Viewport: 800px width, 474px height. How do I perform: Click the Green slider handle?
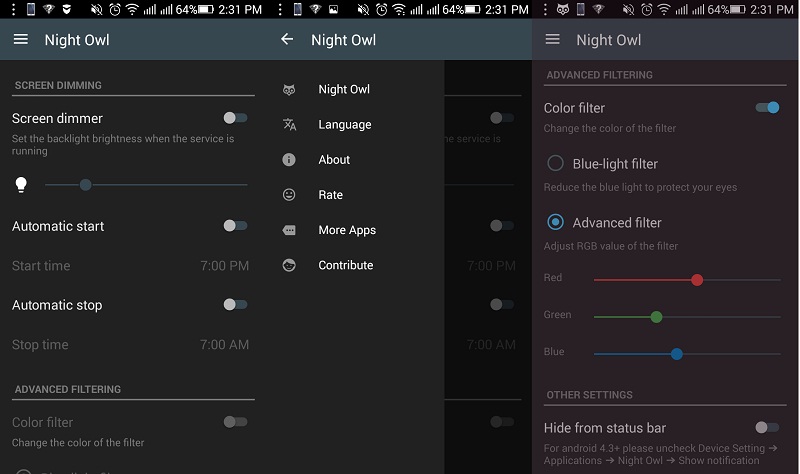(657, 317)
